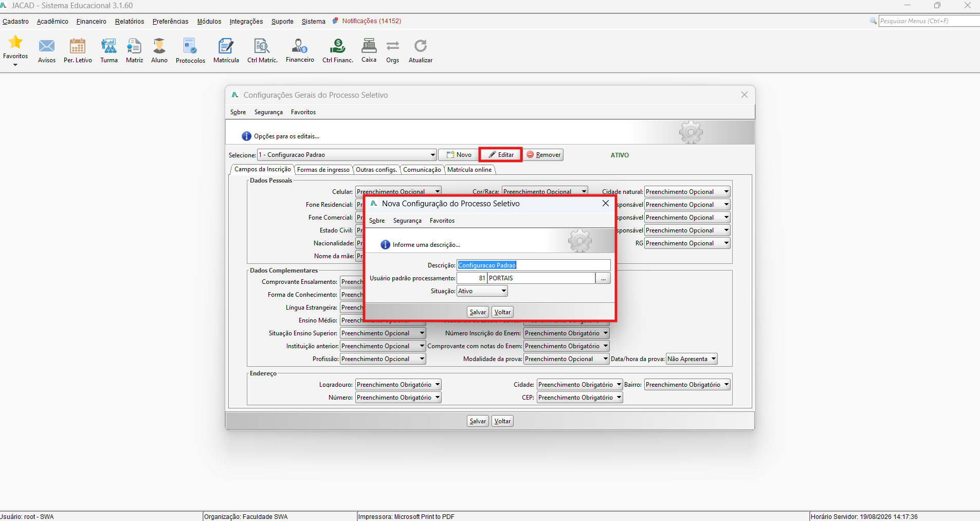
Task: Click the ellipsis button next to PORTAIS
Action: pyautogui.click(x=603, y=278)
